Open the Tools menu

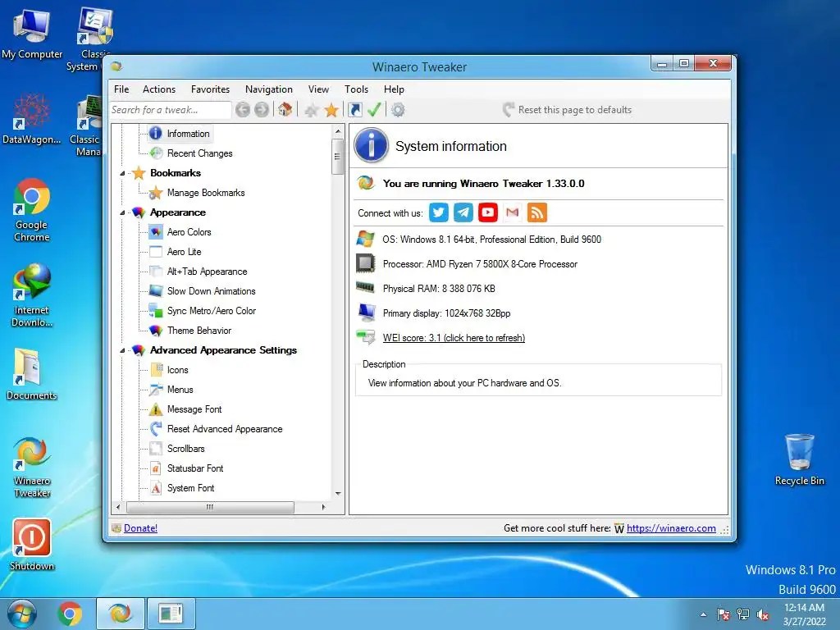(356, 89)
